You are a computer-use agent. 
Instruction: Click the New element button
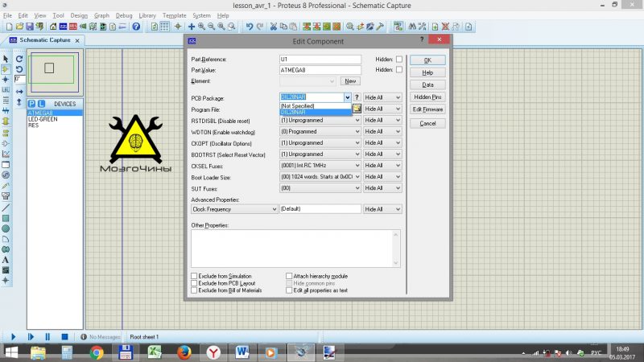350,81
